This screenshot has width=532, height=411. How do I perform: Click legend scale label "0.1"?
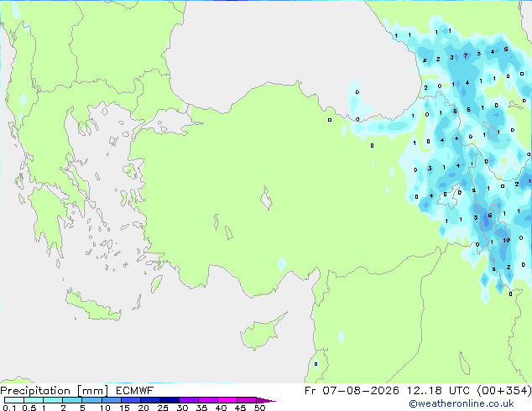9,408
